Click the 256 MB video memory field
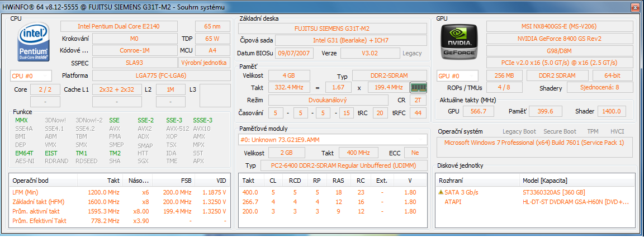Image resolution: width=644 pixels, height=237 pixels. coord(504,75)
